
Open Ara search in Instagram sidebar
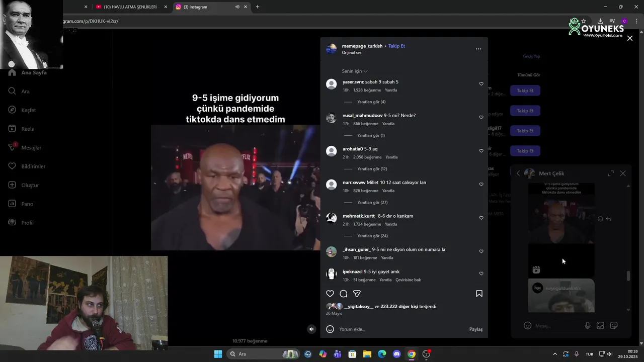19,92
